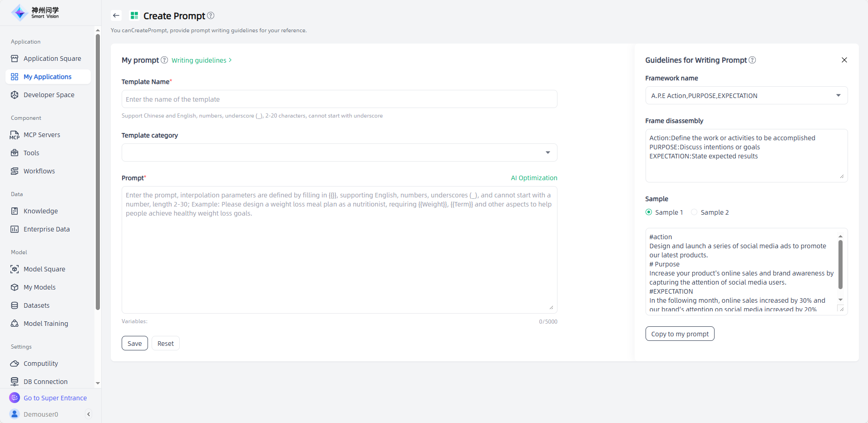Click the MCP Servers sidebar icon
The width and height of the screenshot is (868, 423).
point(15,135)
